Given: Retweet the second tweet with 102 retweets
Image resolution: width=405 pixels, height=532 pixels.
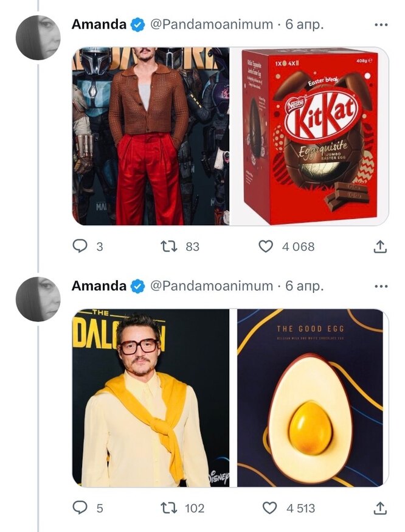Looking at the screenshot, I should point(167,507).
